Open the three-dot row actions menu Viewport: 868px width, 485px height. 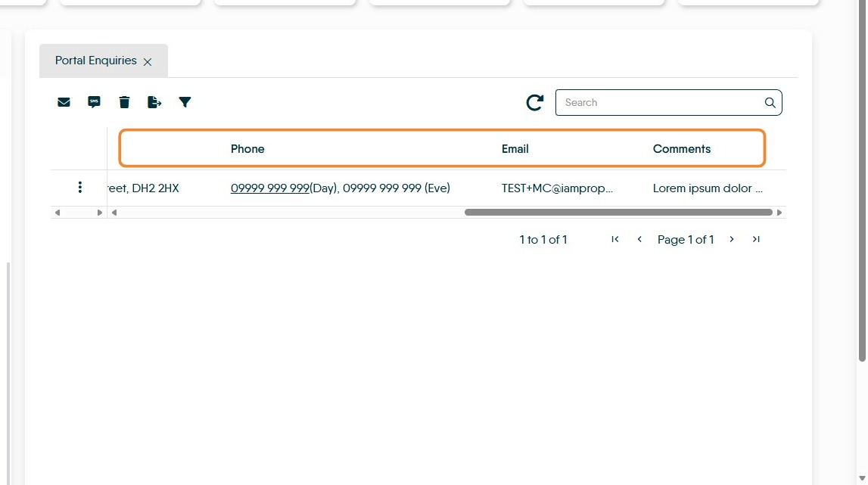pyautogui.click(x=79, y=187)
